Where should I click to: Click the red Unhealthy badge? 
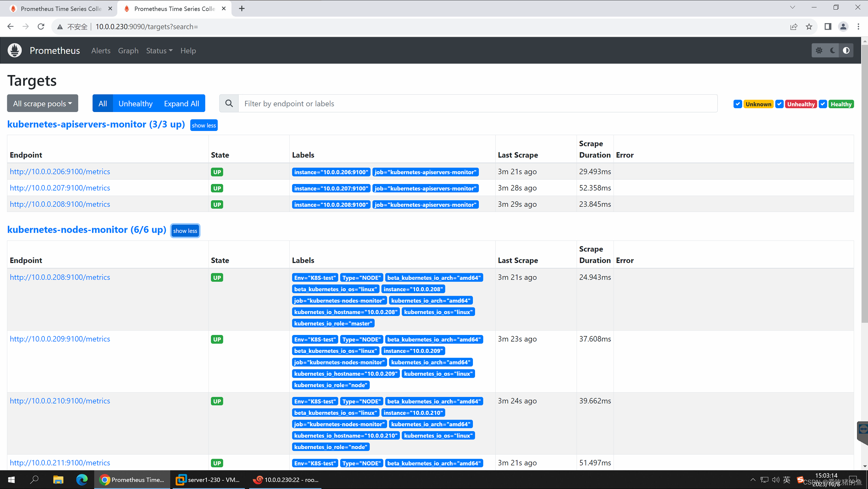click(x=801, y=104)
